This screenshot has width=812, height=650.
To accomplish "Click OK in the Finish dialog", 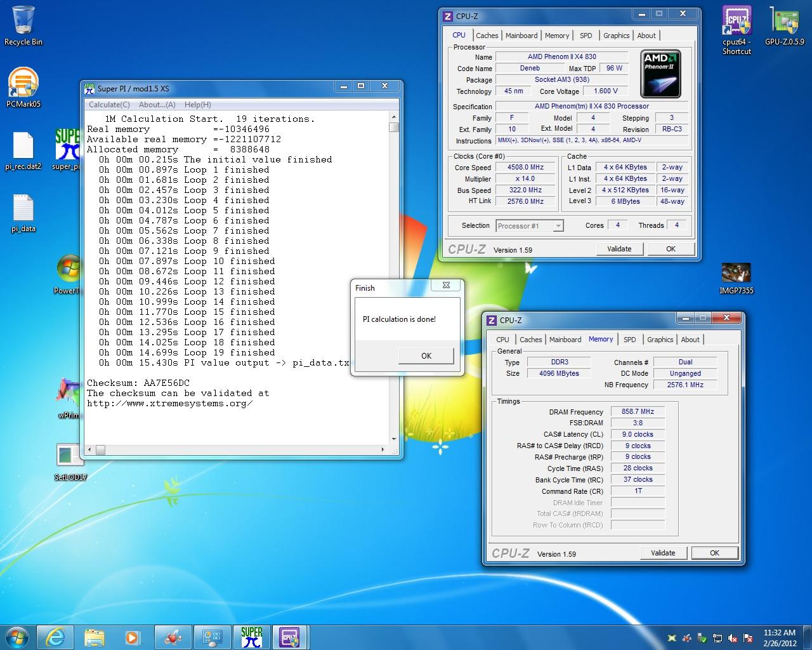I will tap(426, 355).
